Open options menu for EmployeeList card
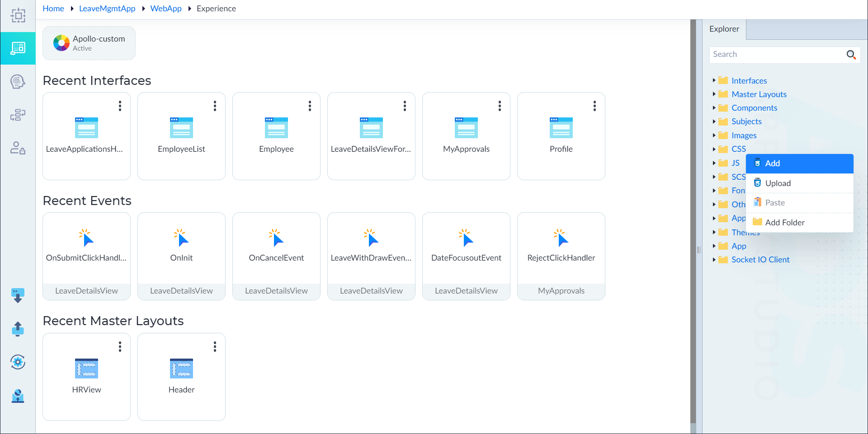The image size is (868, 434). point(215,106)
